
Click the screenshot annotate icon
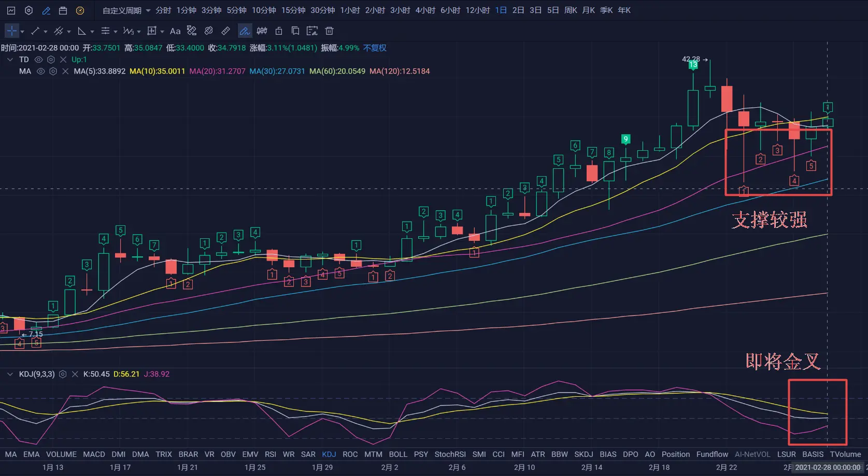pyautogui.click(x=312, y=31)
